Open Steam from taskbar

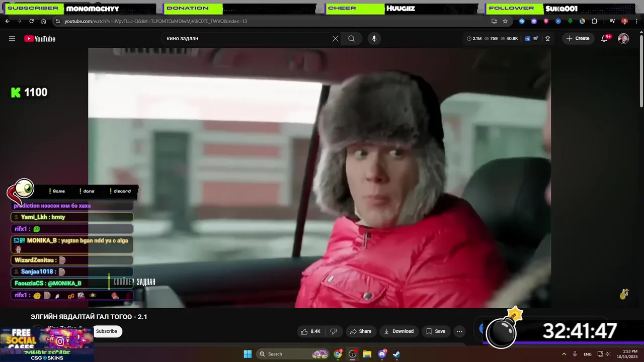[396, 354]
